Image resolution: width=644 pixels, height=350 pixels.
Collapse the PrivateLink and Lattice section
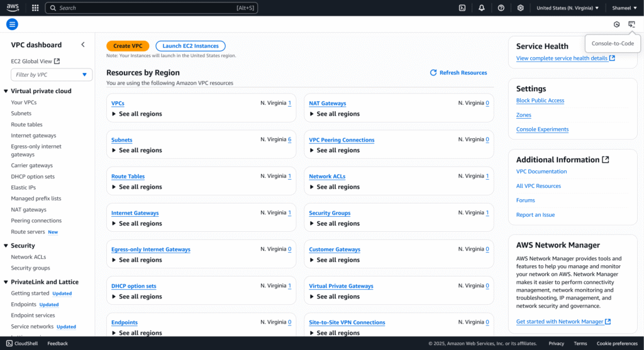point(6,282)
